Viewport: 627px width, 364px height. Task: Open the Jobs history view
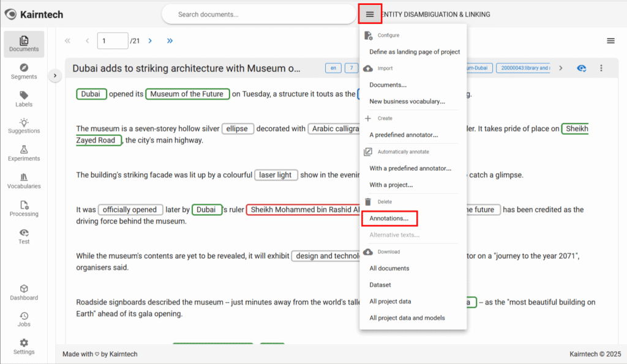click(24, 319)
